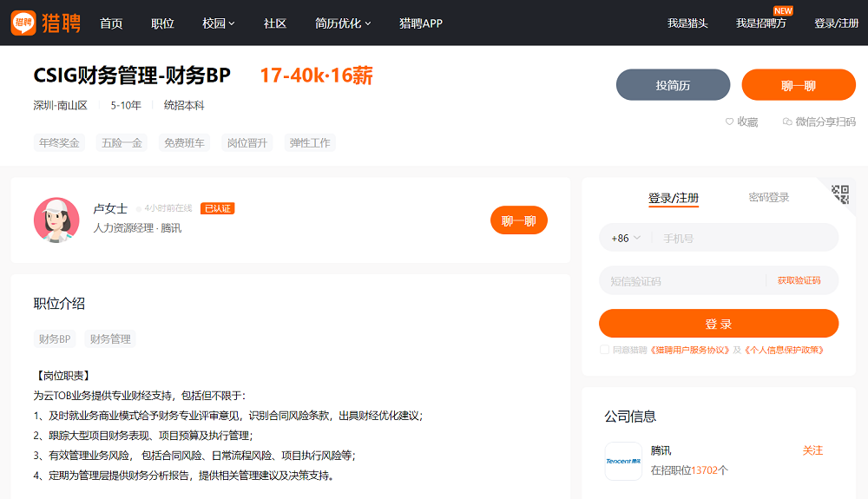Switch to the 密码登录 tab
This screenshot has width=868, height=499.
[x=769, y=198]
